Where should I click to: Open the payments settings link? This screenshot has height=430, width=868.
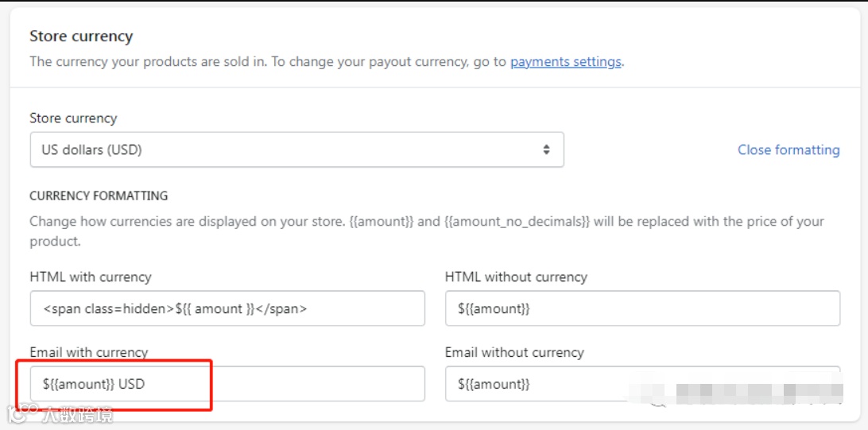(565, 61)
